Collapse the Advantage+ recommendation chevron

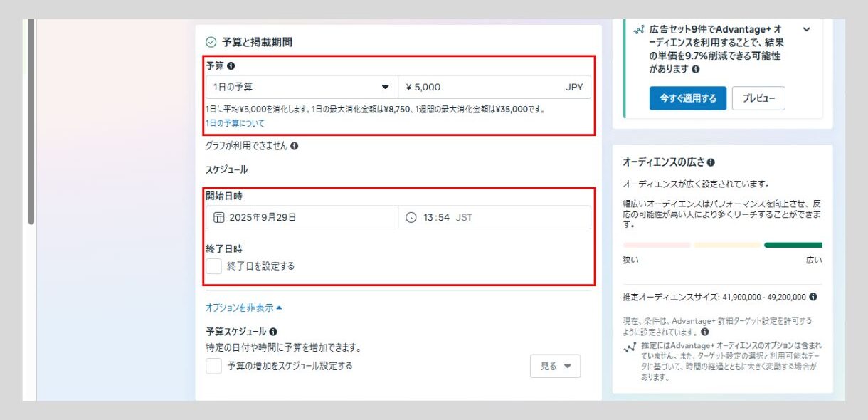806,29
